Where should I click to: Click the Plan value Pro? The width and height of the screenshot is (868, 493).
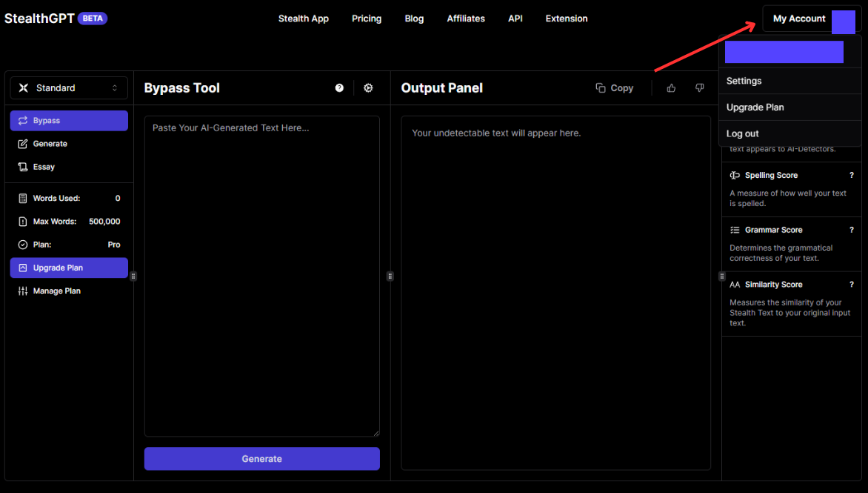[114, 245]
